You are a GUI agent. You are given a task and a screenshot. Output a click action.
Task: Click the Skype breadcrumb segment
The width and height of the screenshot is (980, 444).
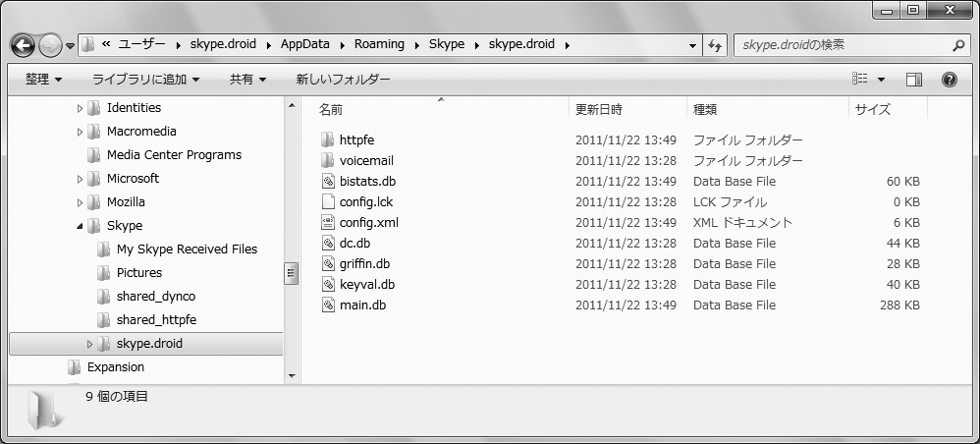point(446,44)
